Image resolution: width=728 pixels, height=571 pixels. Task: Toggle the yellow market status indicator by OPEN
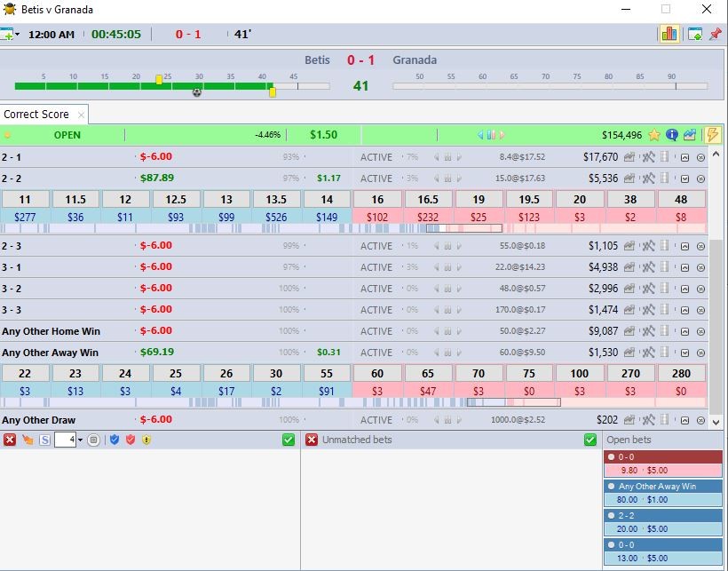click(x=7, y=135)
